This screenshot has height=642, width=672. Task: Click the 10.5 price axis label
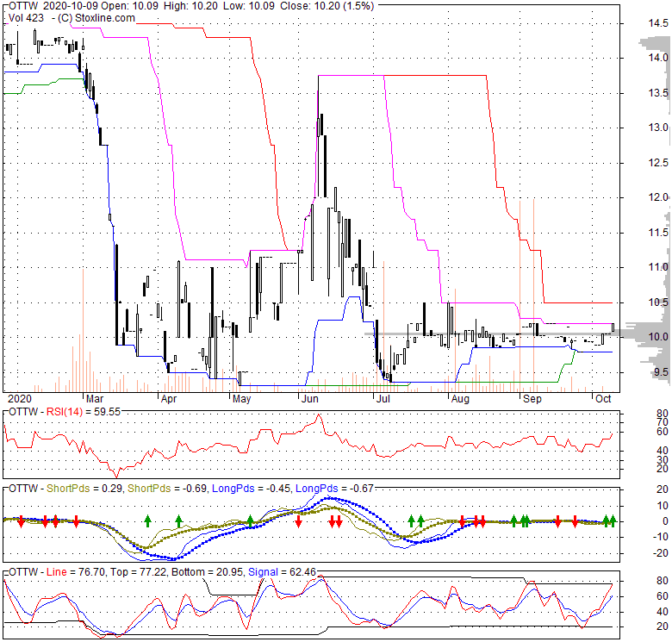click(658, 302)
